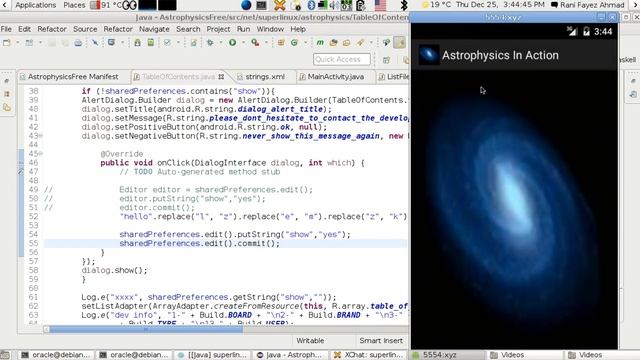Screen dimensions: 640x360
Task: Open the Edit menu
Action: pos(24,29)
